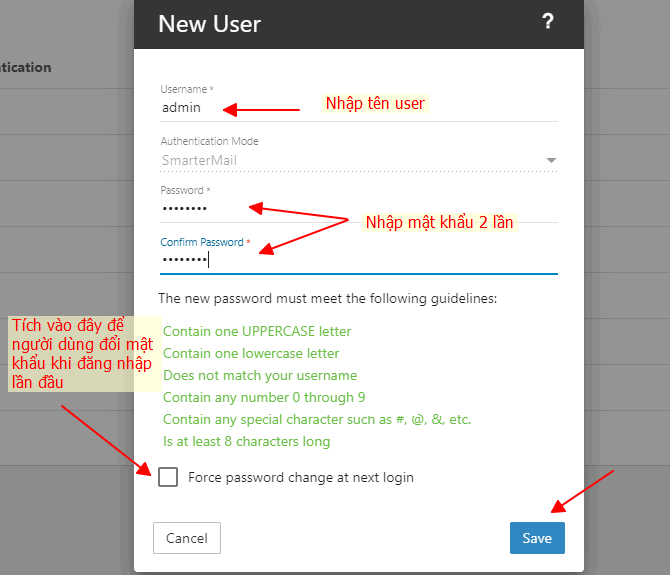This screenshot has height=575, width=670.
Task: Click the New User dialog title
Action: pos(209,24)
